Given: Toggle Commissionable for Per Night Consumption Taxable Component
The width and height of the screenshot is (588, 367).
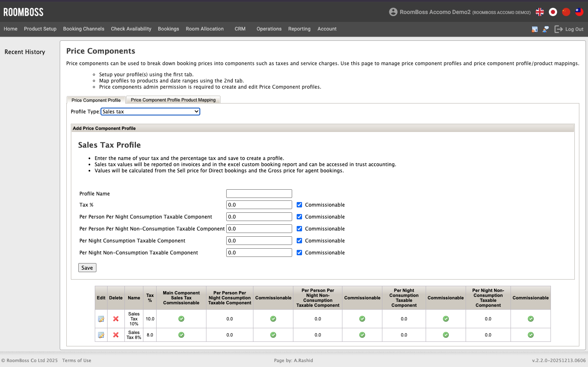Looking at the screenshot, I should (x=300, y=241).
